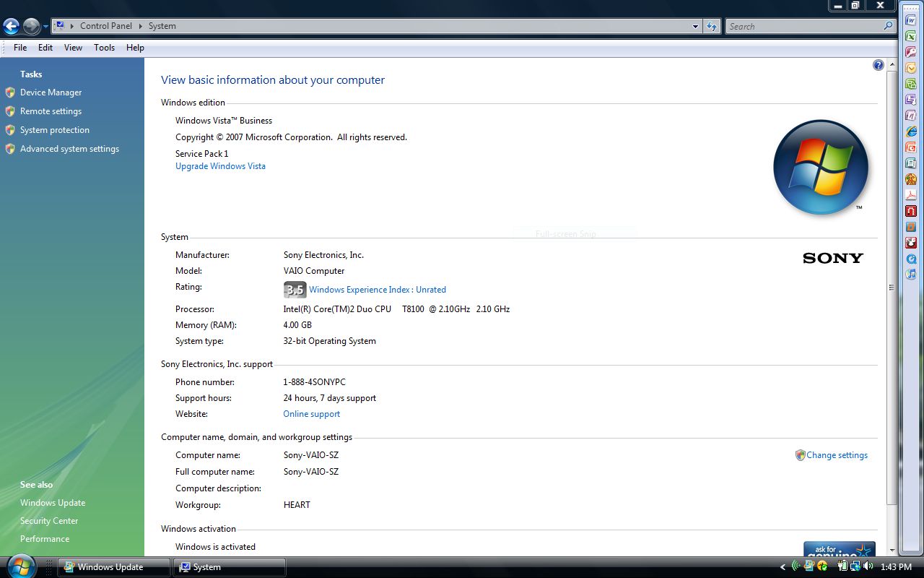Launch Internet Explorer from the shortcut bar
The height and width of the screenshot is (578, 924).
click(911, 131)
